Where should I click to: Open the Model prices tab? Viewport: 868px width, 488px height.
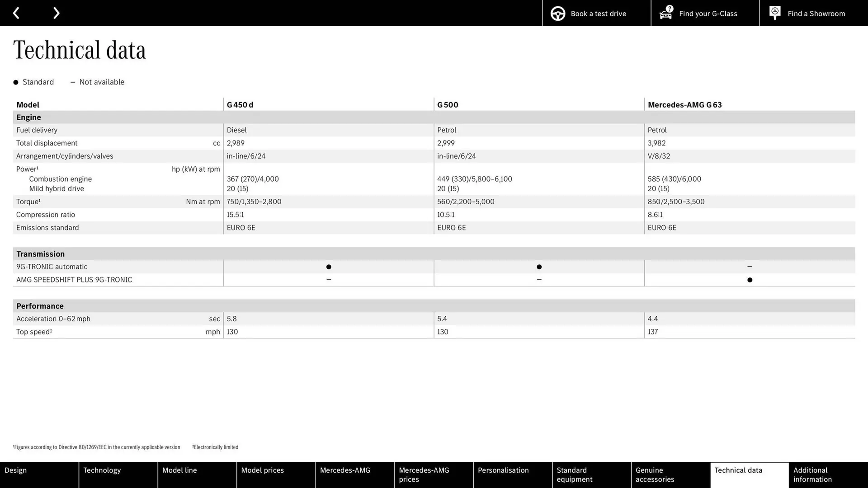tap(276, 474)
